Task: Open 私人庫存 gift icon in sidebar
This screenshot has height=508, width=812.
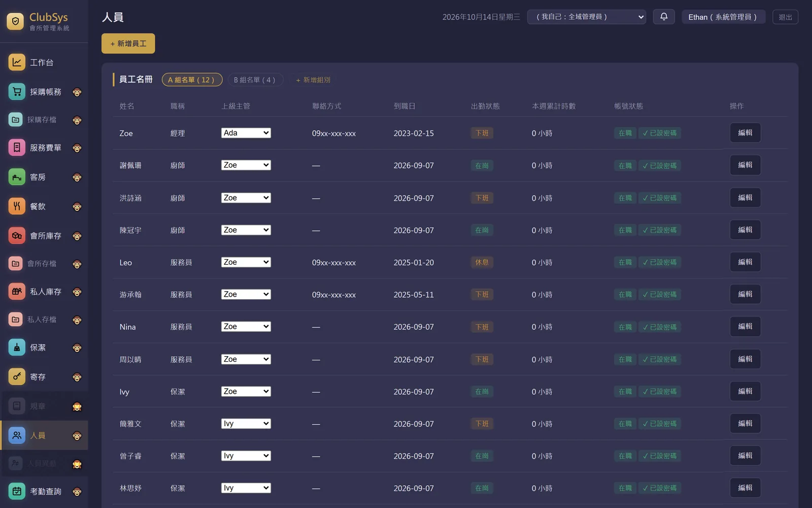Action: (x=17, y=292)
